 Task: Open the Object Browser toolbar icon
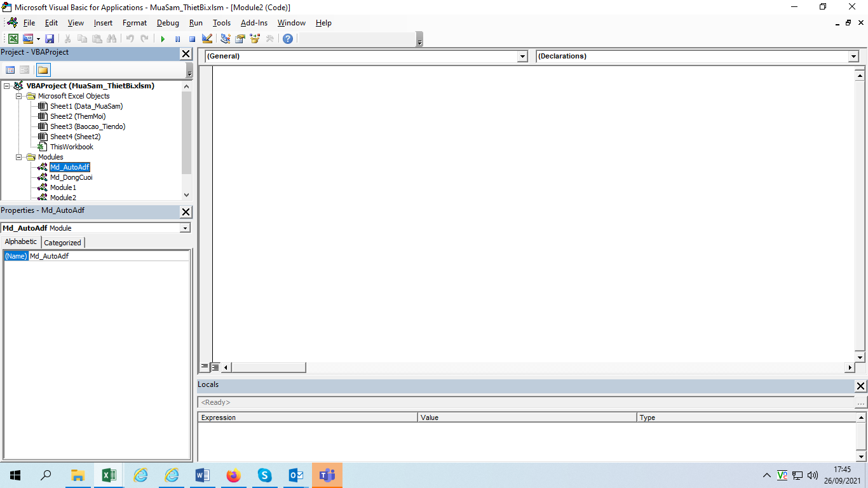pos(255,39)
